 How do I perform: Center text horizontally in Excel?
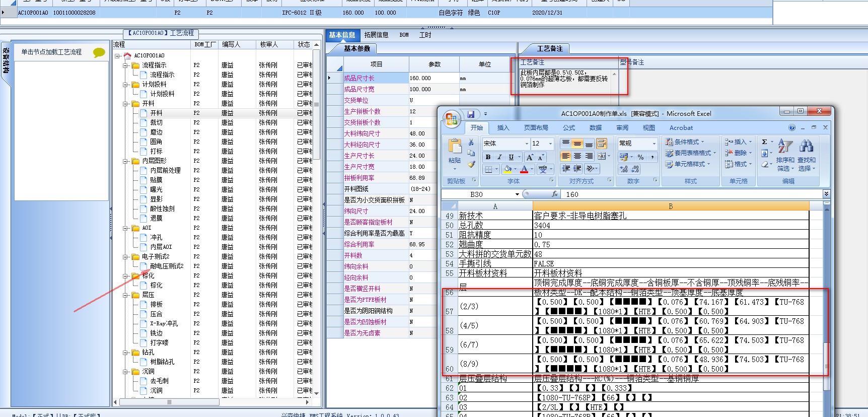577,156
